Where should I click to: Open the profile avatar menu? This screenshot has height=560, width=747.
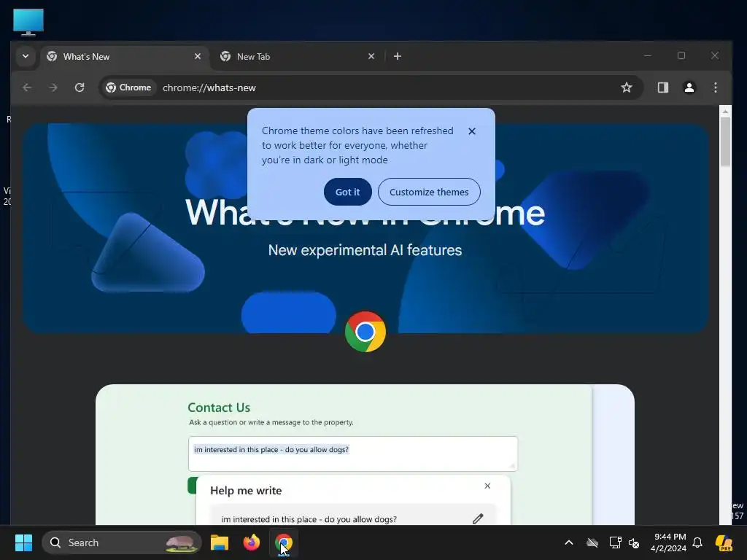click(689, 87)
